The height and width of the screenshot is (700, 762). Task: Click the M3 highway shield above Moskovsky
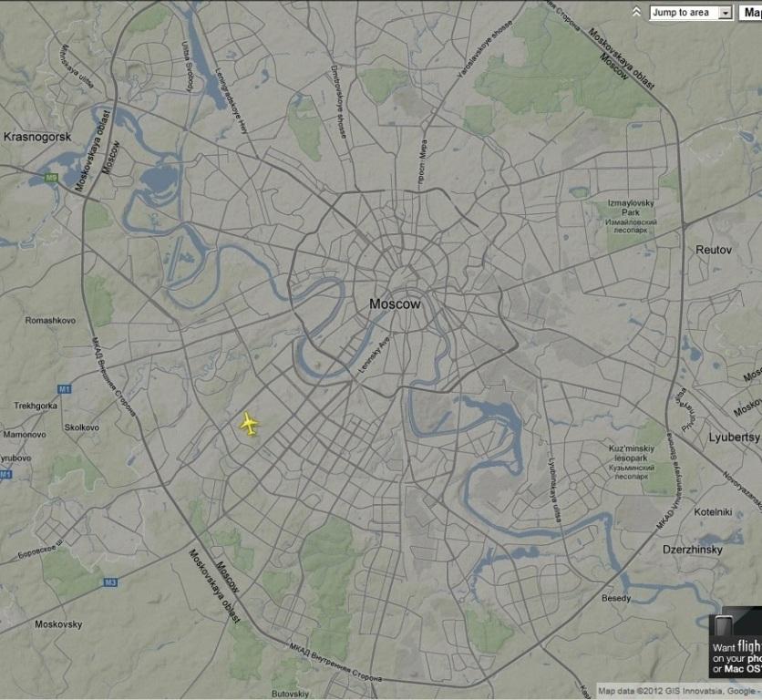110,582
